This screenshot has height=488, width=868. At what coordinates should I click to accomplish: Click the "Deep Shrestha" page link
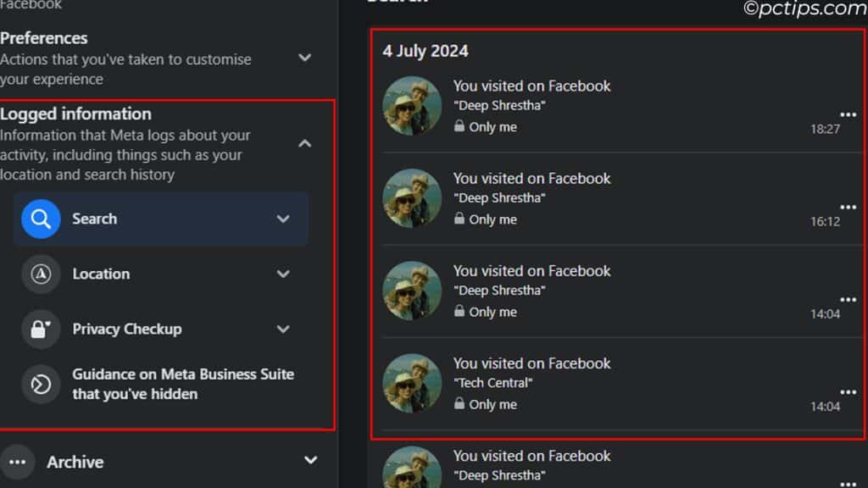pyautogui.click(x=499, y=105)
